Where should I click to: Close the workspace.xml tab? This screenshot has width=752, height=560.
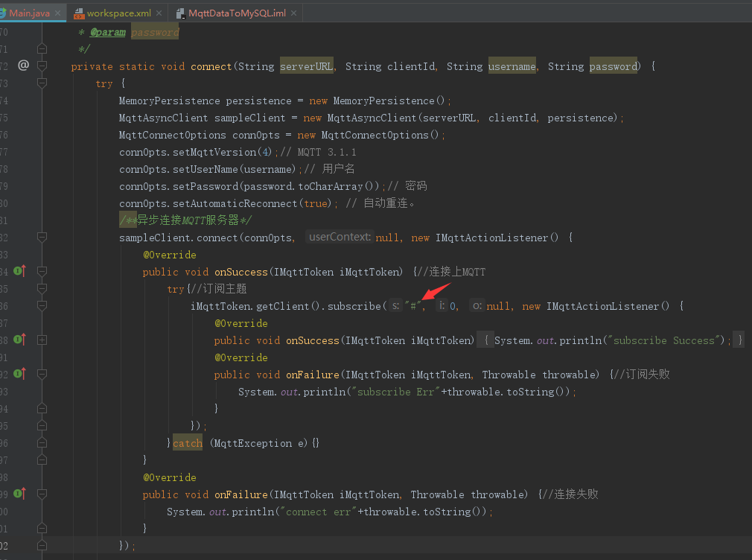pyautogui.click(x=159, y=13)
